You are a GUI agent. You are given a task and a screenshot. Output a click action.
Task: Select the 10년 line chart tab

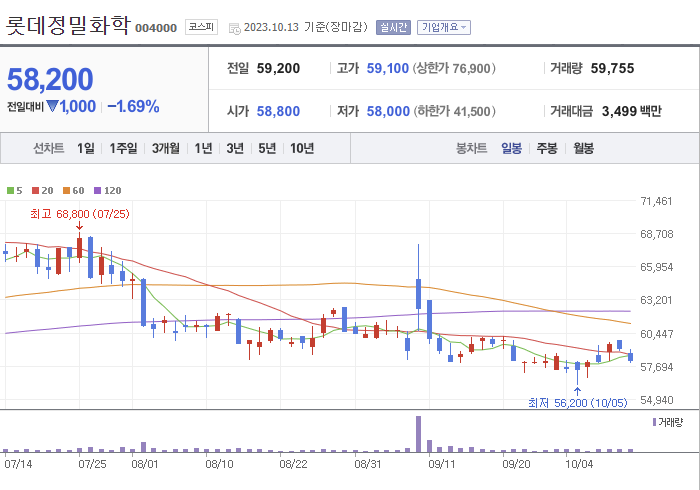pyautogui.click(x=302, y=148)
